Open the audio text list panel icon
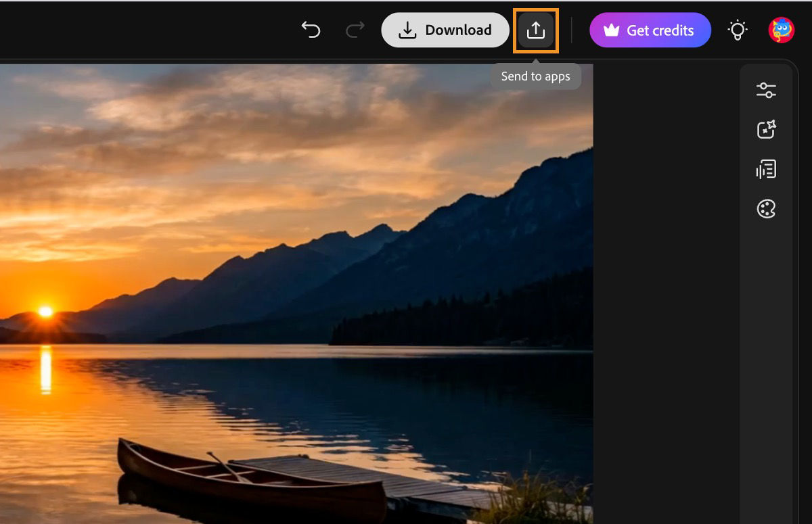 766,169
